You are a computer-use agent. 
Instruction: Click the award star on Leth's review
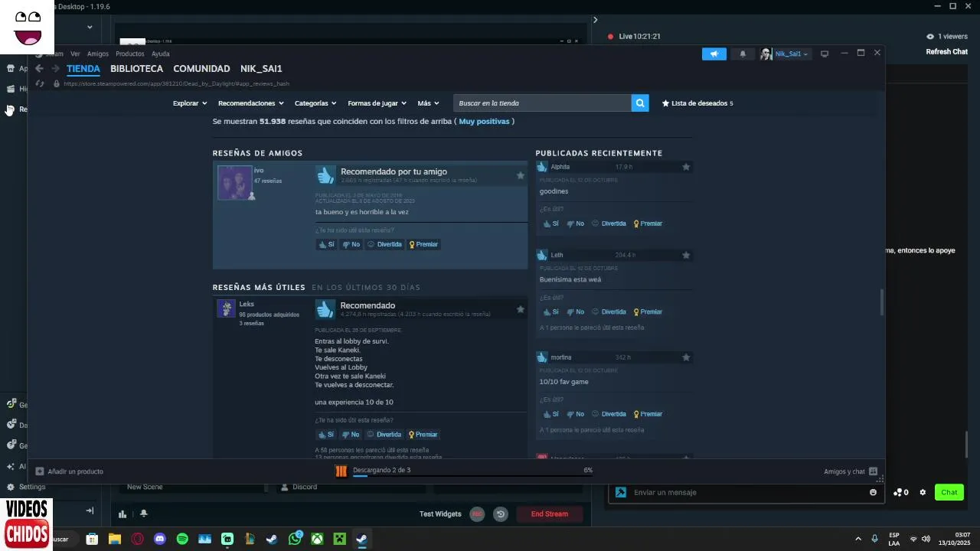[686, 255]
